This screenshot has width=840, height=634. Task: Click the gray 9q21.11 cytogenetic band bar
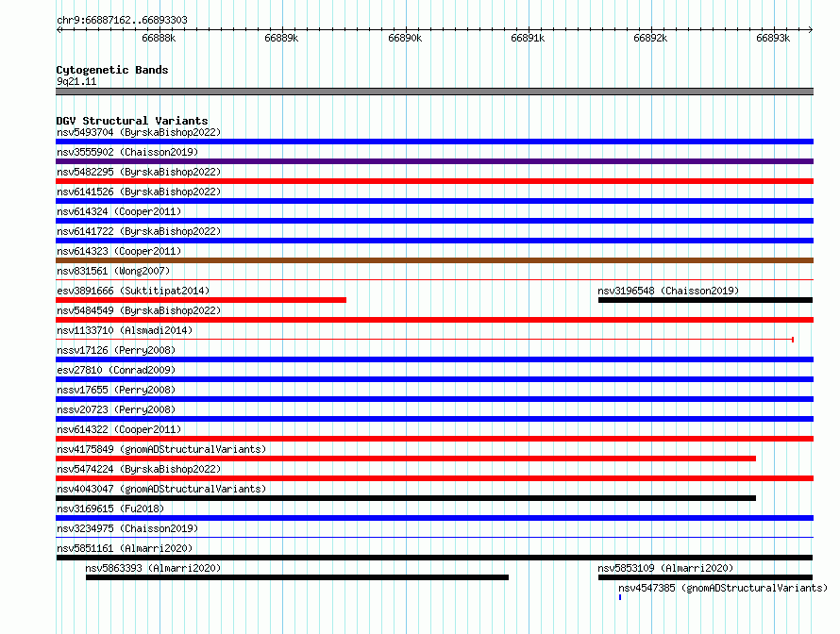pos(434,92)
